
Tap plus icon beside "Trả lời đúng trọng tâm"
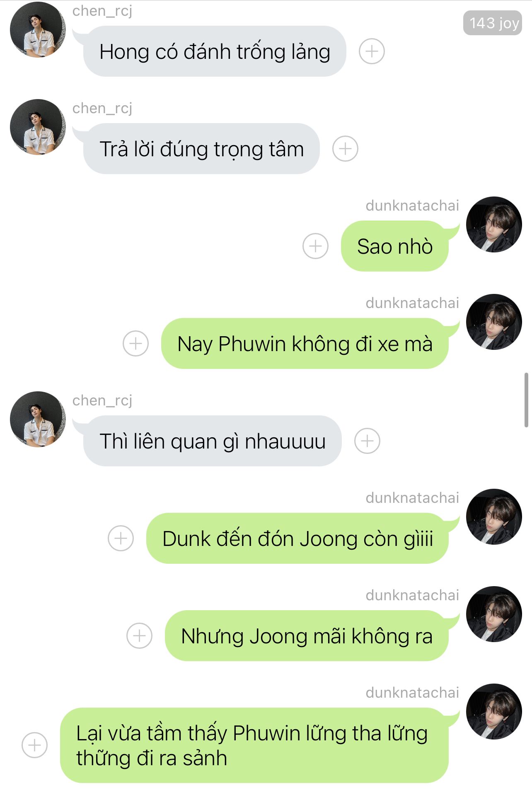345,149
